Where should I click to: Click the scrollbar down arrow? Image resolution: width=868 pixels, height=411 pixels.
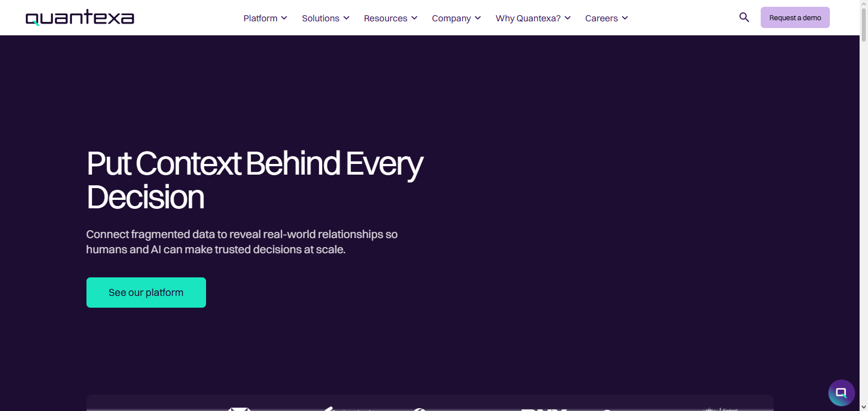pos(864,407)
